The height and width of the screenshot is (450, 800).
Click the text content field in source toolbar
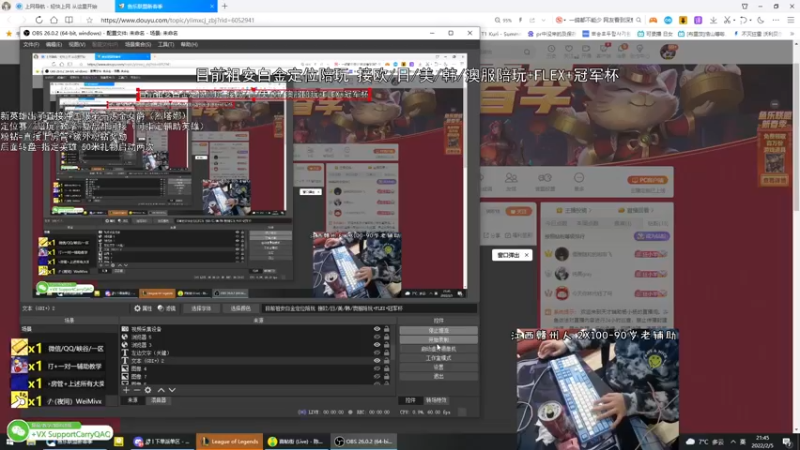[369, 308]
